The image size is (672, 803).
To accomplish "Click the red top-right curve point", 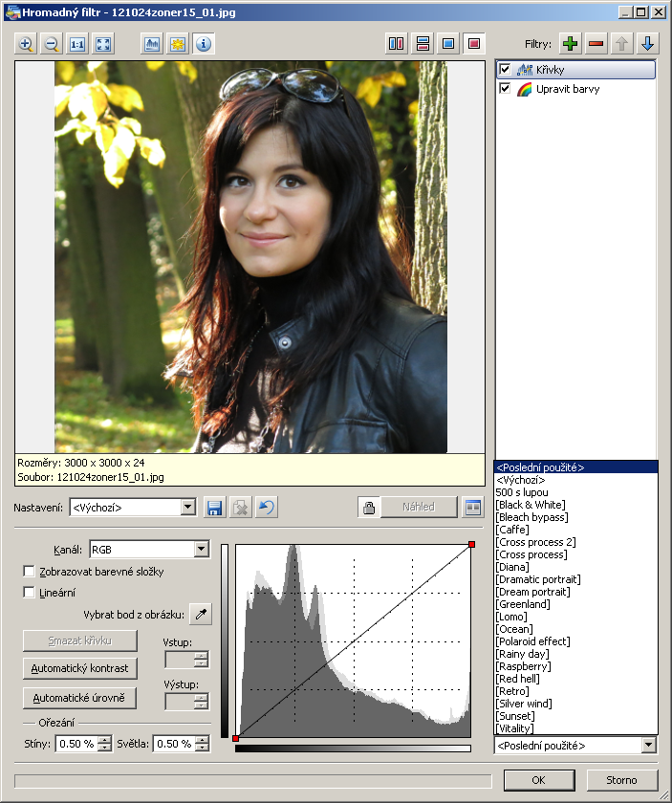I will coord(471,545).
